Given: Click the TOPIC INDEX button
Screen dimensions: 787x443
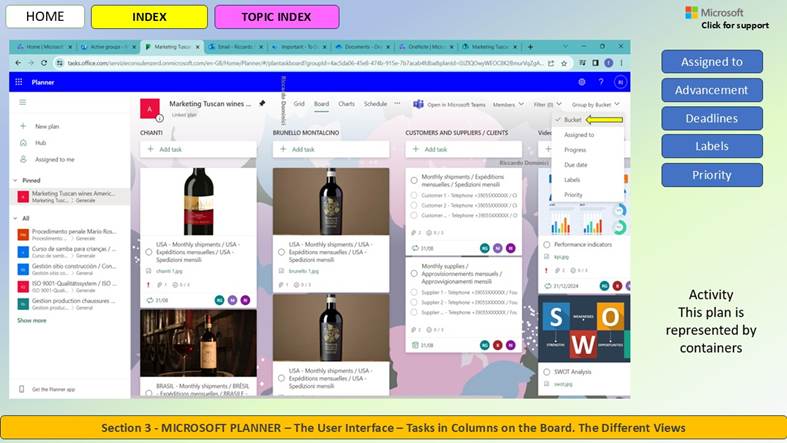Looking at the screenshot, I should pos(277,17).
